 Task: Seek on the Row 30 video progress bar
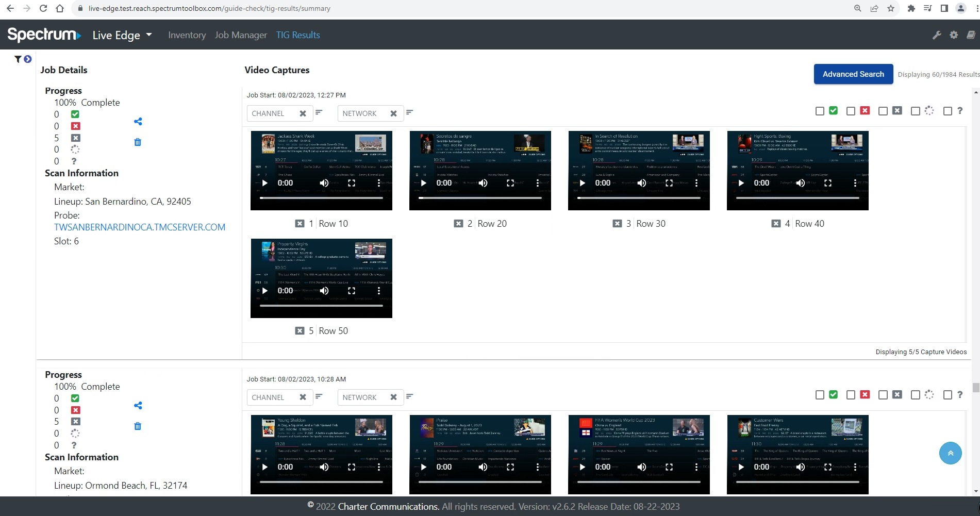(639, 198)
